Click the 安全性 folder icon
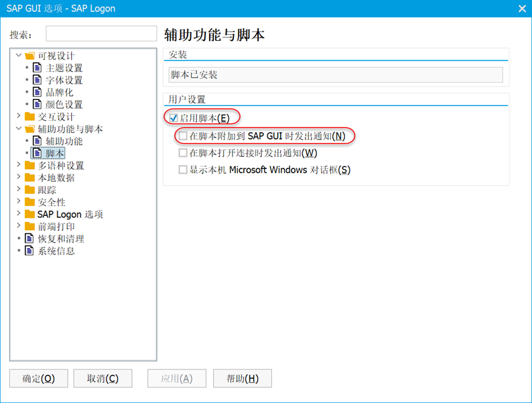 tap(30, 202)
